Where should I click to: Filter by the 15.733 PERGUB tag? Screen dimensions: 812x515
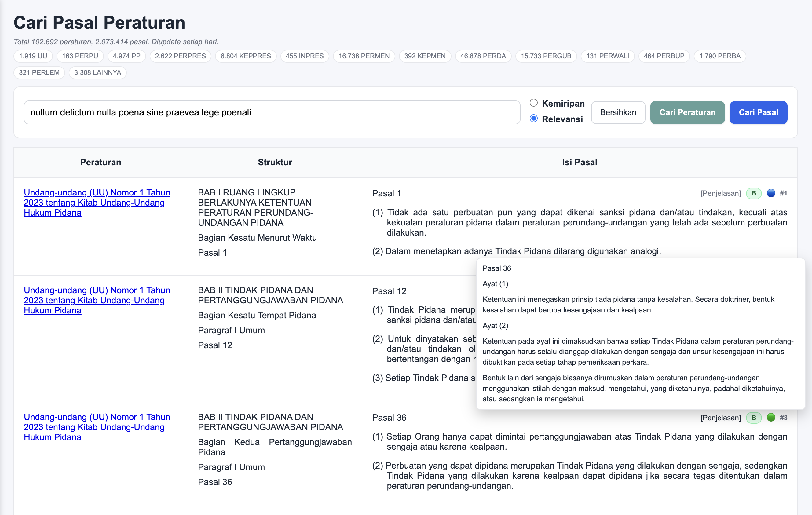tap(546, 56)
